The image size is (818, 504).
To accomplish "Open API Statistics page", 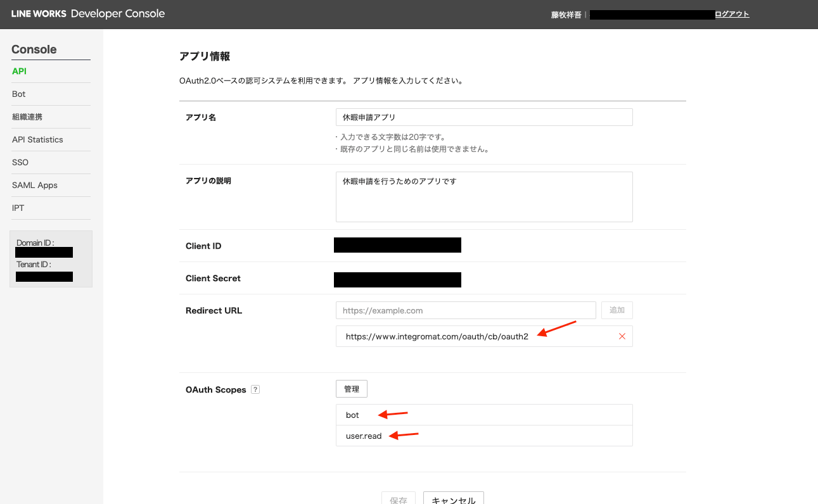I will pos(37,140).
